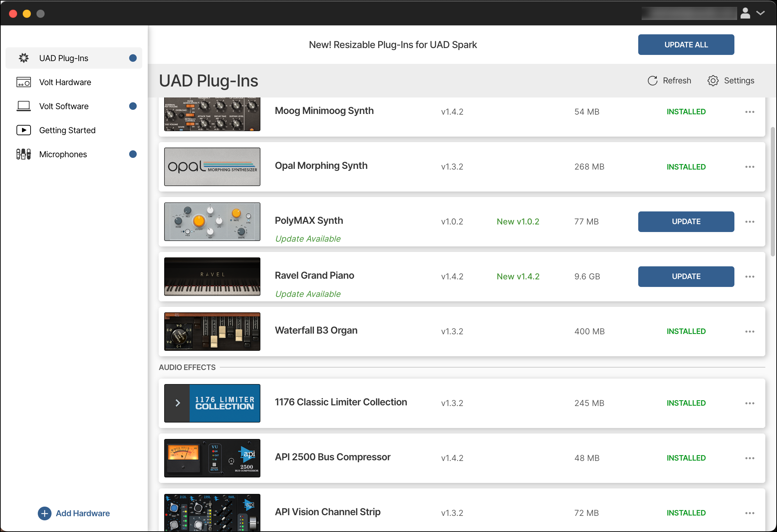Click Add Hardware at the sidebar bottom

(74, 513)
